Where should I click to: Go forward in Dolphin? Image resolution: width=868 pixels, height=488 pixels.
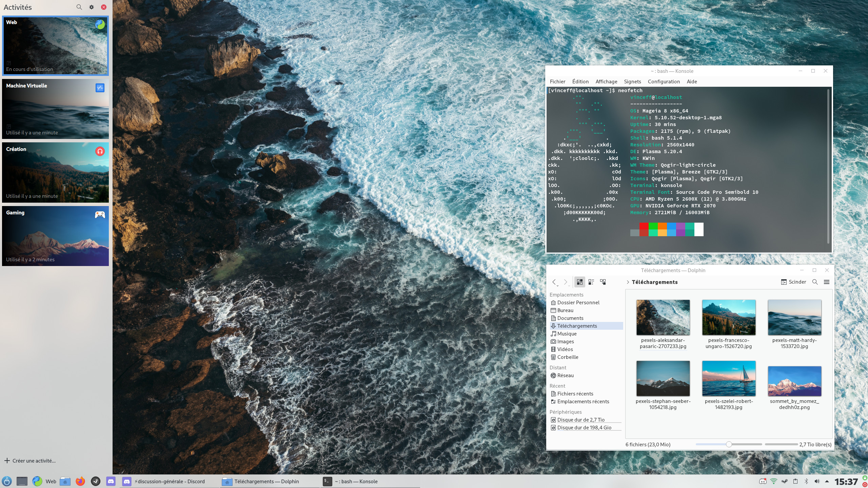566,282
